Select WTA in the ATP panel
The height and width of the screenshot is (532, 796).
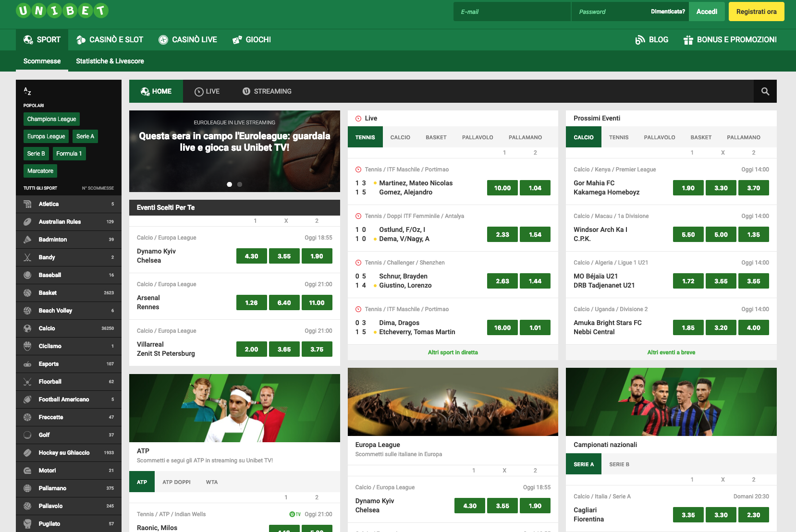click(211, 482)
